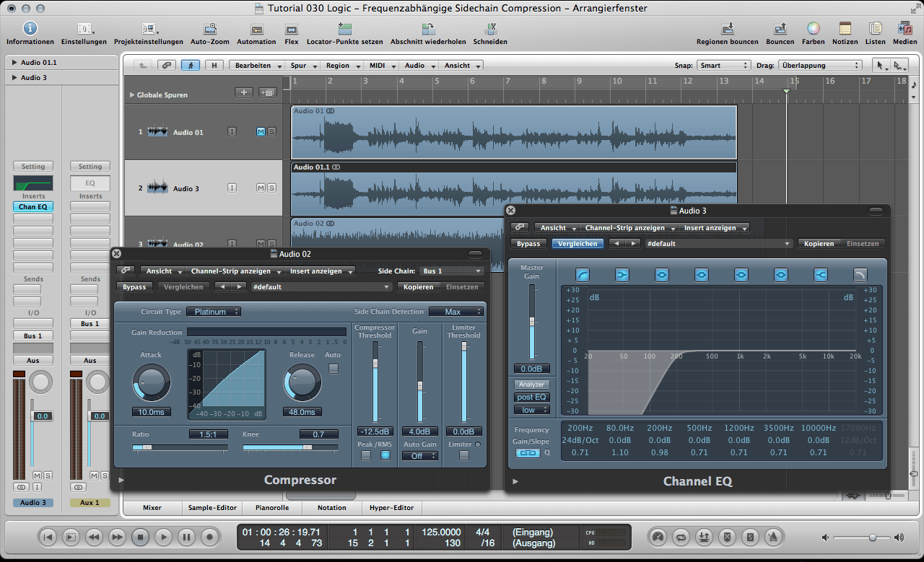Open the Farben color palette icon
This screenshot has height=562, width=924.
click(x=813, y=29)
